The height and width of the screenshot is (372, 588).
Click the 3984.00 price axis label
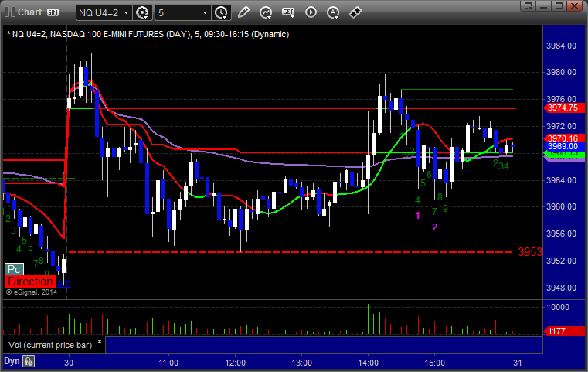(562, 46)
